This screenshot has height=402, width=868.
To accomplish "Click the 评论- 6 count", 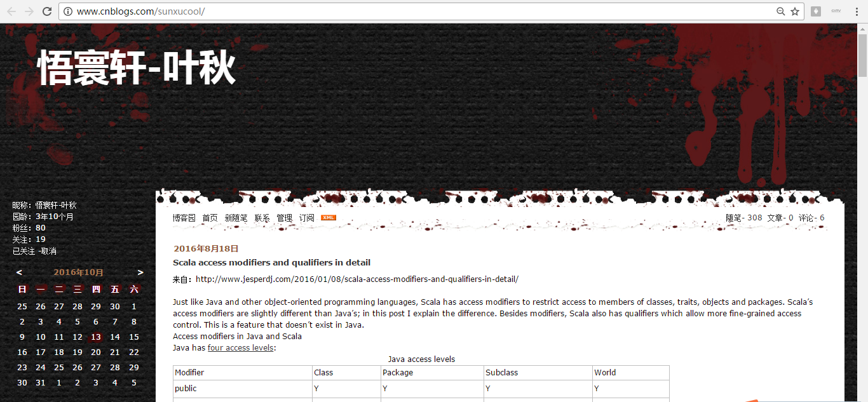I will (x=811, y=218).
